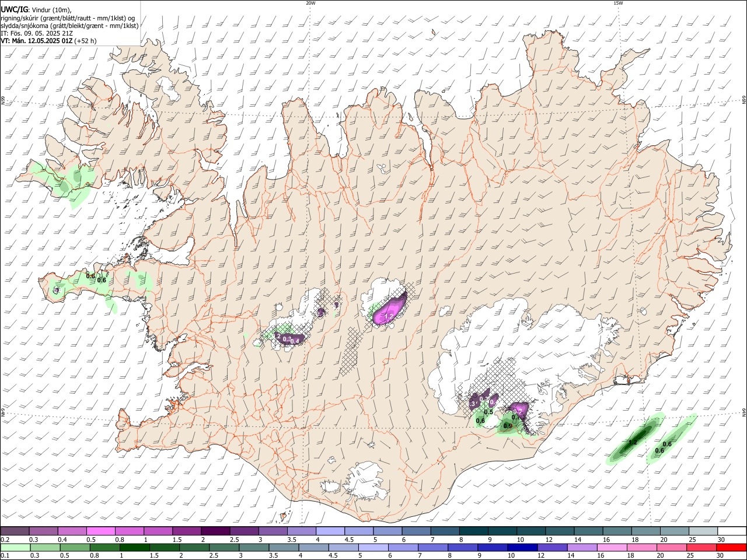
Task: Pick the bright pink 0.5 swatch in the snow scale
Action: [x=101, y=531]
